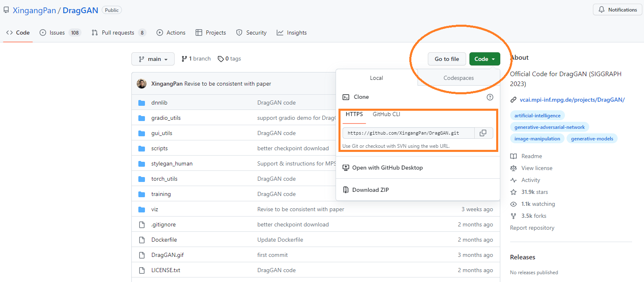Click the tag icon beside 0 tags
This screenshot has height=282, width=644.
pos(221,59)
